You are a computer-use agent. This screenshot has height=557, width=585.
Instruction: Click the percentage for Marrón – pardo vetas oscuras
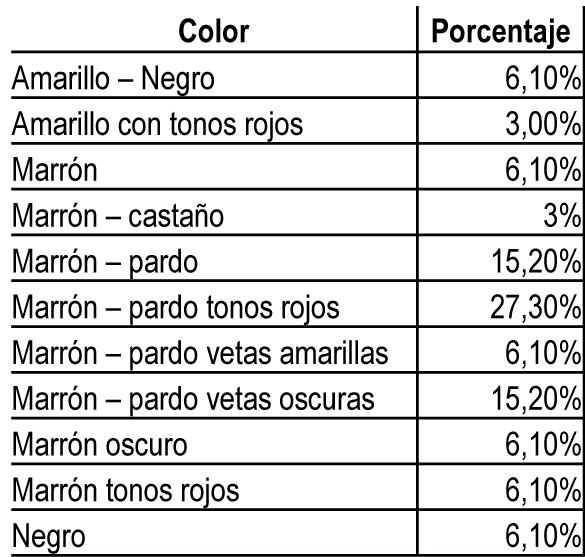536,399
